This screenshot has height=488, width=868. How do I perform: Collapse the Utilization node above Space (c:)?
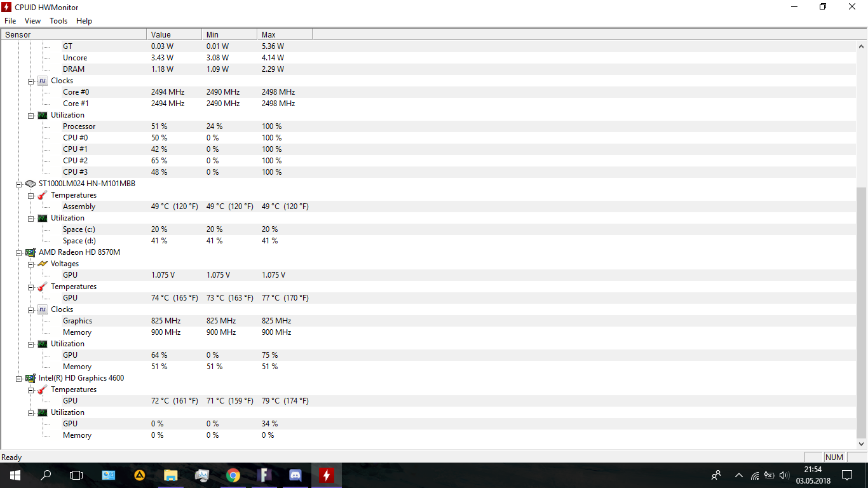point(31,218)
